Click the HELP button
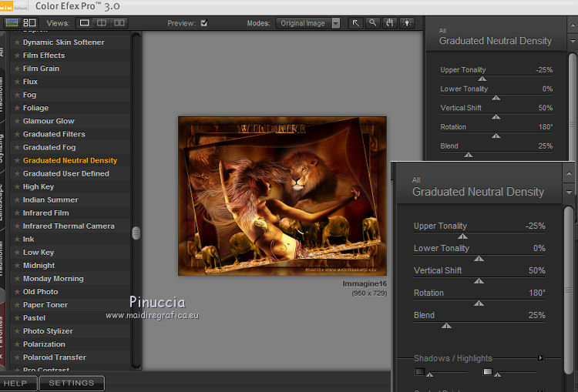Screen dimensions: 578x392 click(x=15, y=383)
